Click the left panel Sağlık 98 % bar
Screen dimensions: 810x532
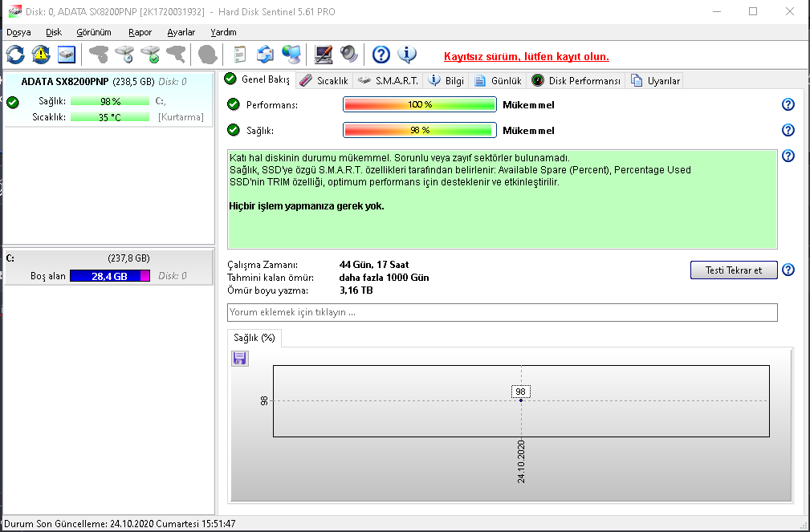(110, 101)
